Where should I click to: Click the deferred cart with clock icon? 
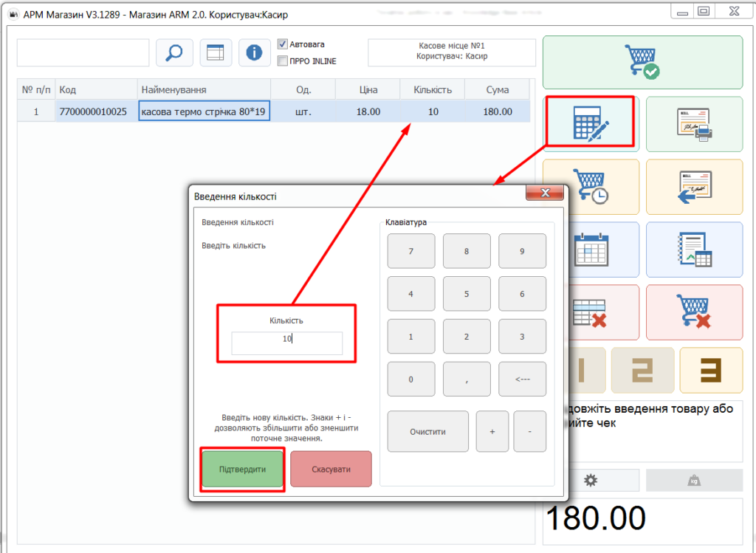591,187
